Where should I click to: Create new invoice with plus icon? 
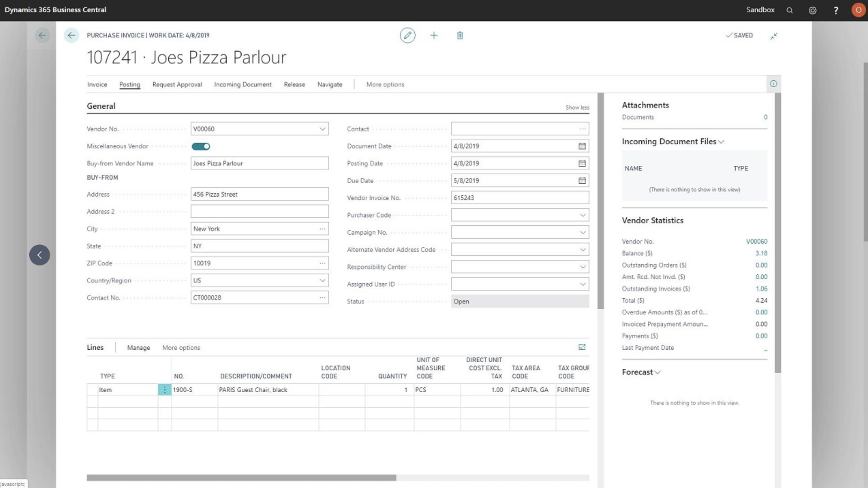[x=434, y=35]
